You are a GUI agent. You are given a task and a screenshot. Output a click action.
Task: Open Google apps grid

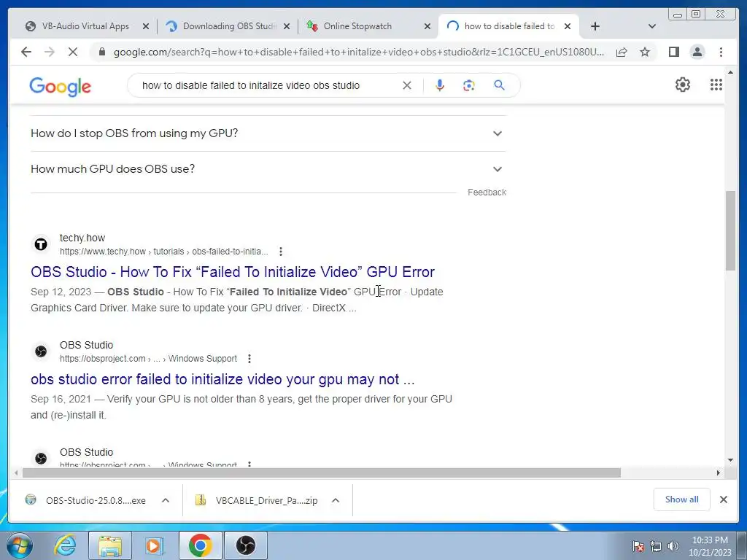click(716, 85)
